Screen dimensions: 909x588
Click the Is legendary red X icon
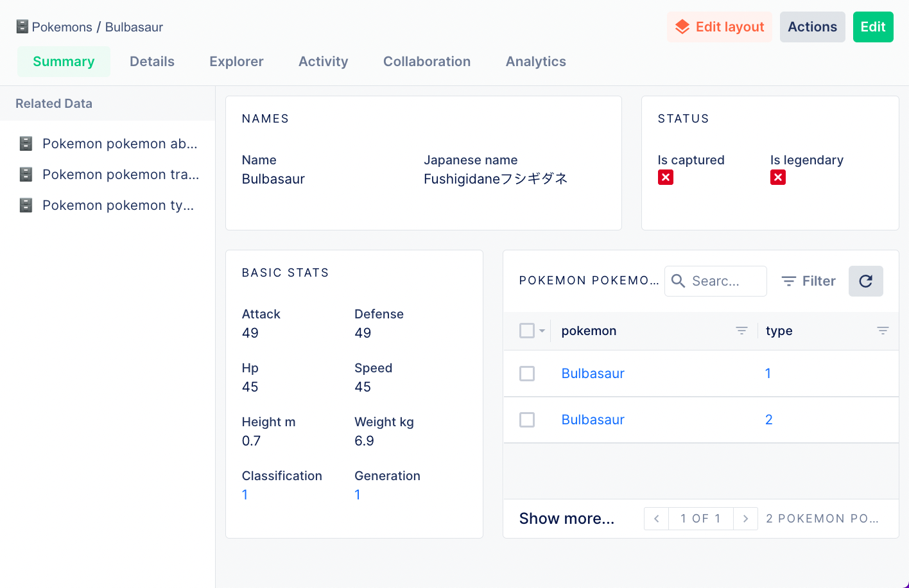pos(778,177)
